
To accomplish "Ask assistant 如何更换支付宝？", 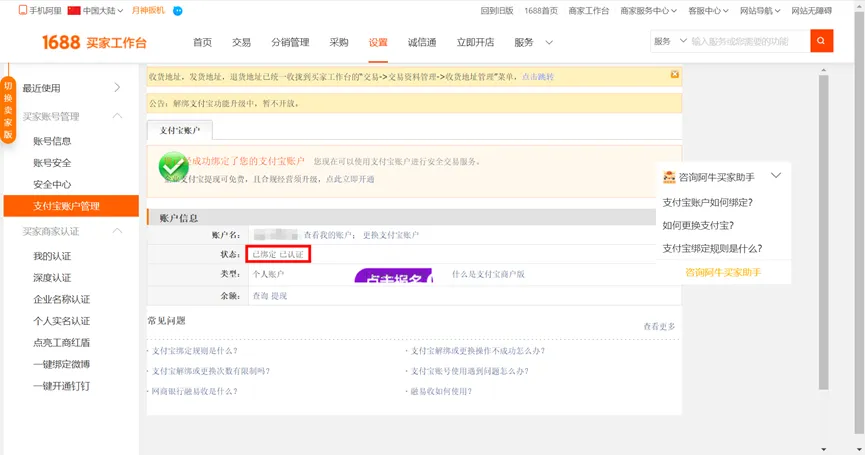I will click(698, 225).
